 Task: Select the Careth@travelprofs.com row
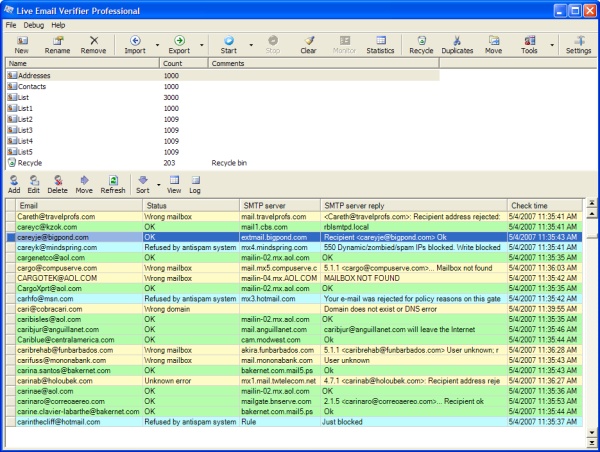click(x=294, y=217)
